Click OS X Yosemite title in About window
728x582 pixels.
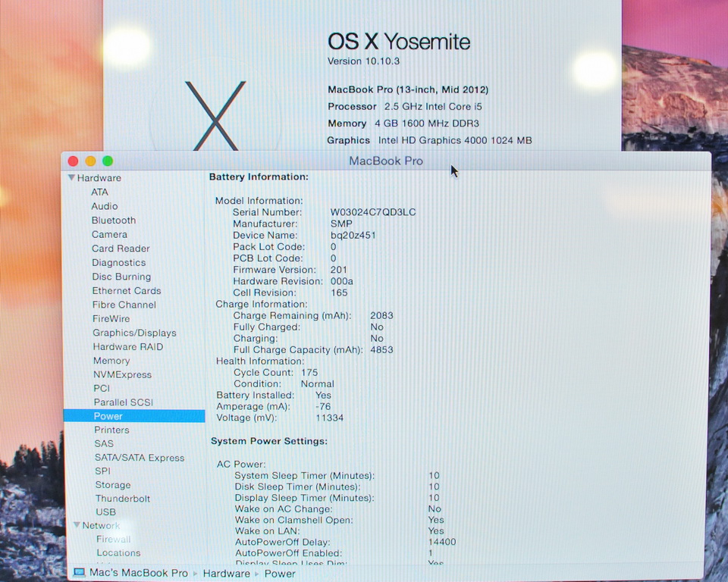(x=399, y=42)
